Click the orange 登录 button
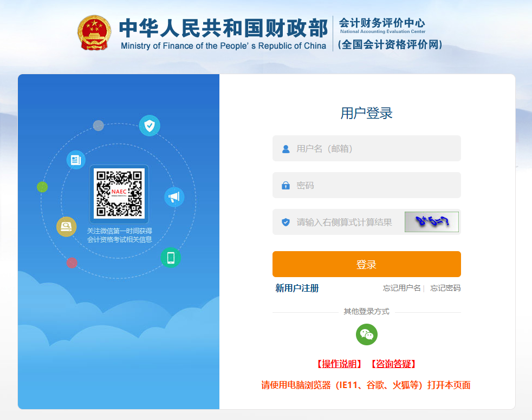532x420 pixels. coord(366,264)
